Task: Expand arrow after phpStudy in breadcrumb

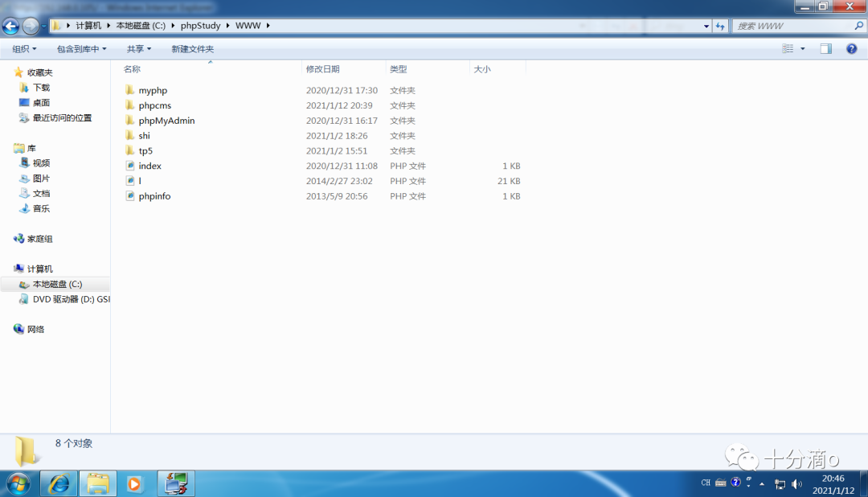Action: pyautogui.click(x=227, y=26)
